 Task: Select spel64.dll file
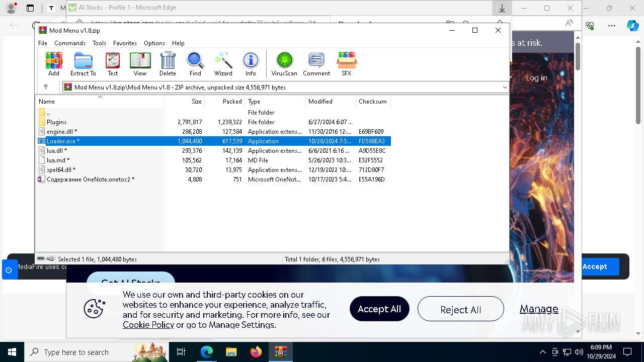[x=214, y=170]
